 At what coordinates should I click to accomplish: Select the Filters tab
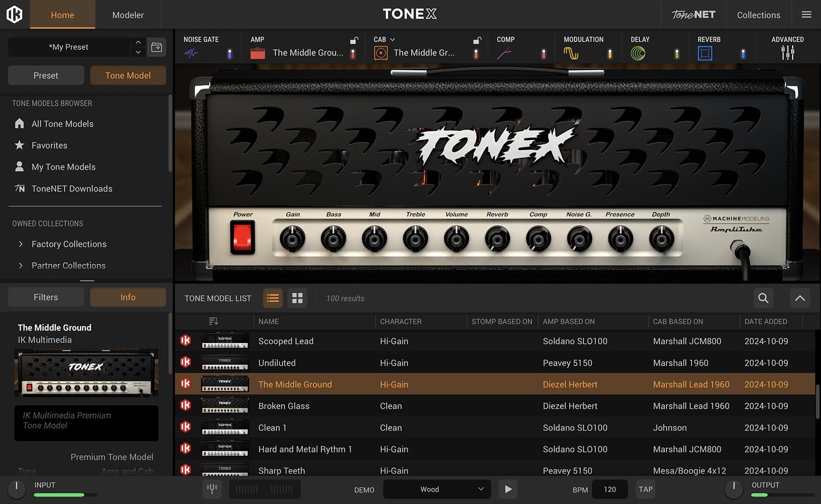[x=46, y=297]
